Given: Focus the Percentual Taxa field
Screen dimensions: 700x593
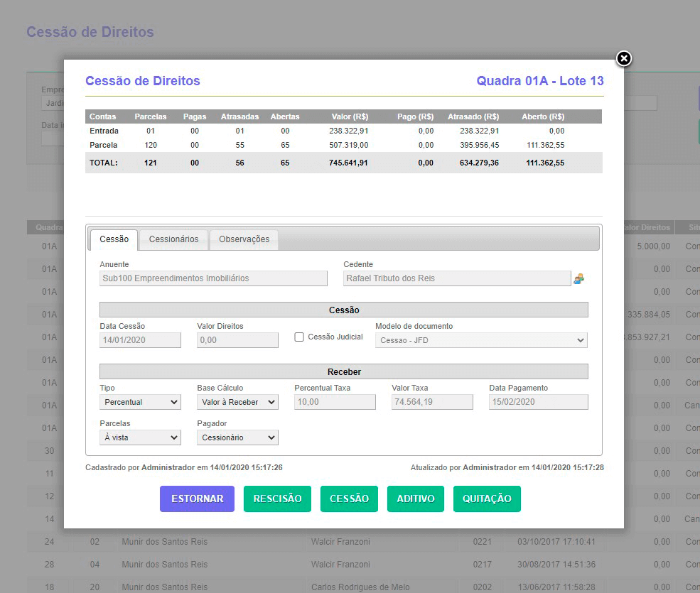Looking at the screenshot, I should tap(335, 402).
